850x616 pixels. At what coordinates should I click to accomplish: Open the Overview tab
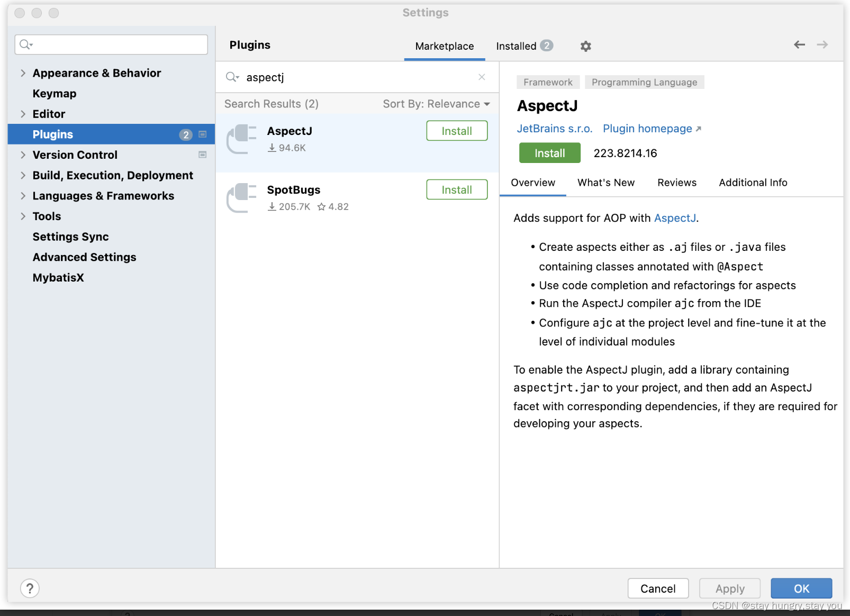click(x=533, y=183)
